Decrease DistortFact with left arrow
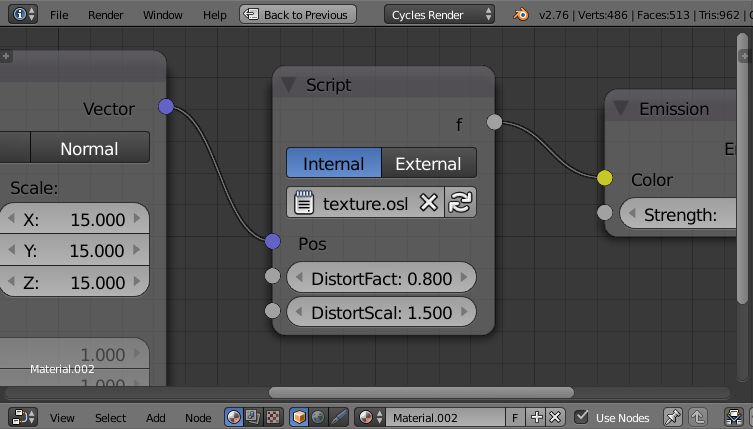753x429 pixels. click(299, 277)
